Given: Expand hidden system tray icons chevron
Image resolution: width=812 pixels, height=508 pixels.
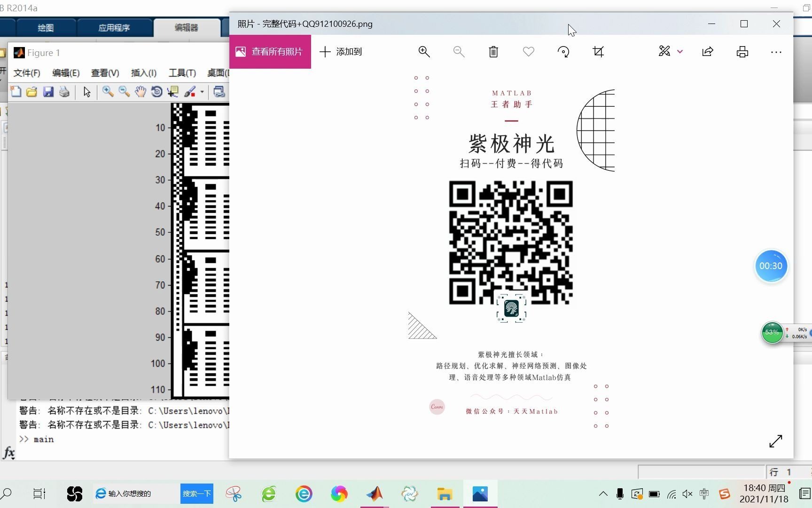Looking at the screenshot, I should (x=603, y=494).
